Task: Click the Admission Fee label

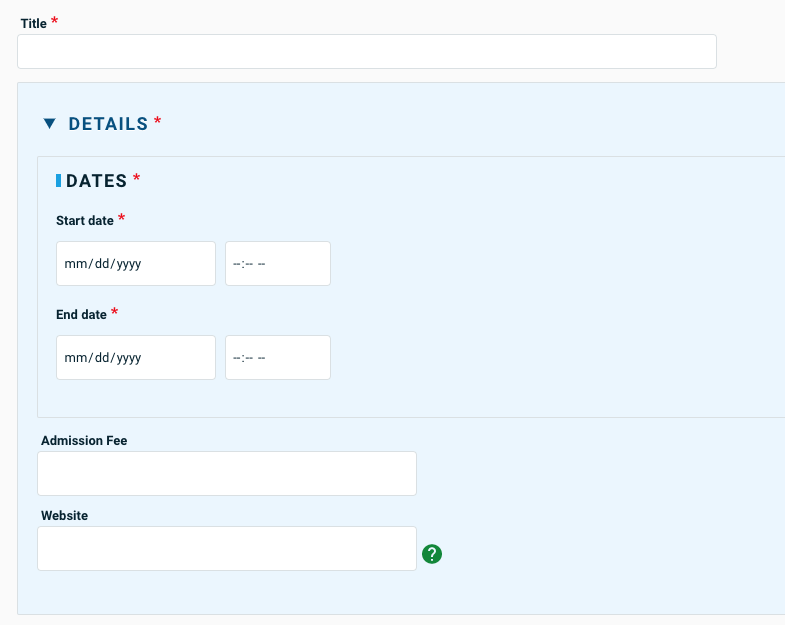Action: coord(84,441)
